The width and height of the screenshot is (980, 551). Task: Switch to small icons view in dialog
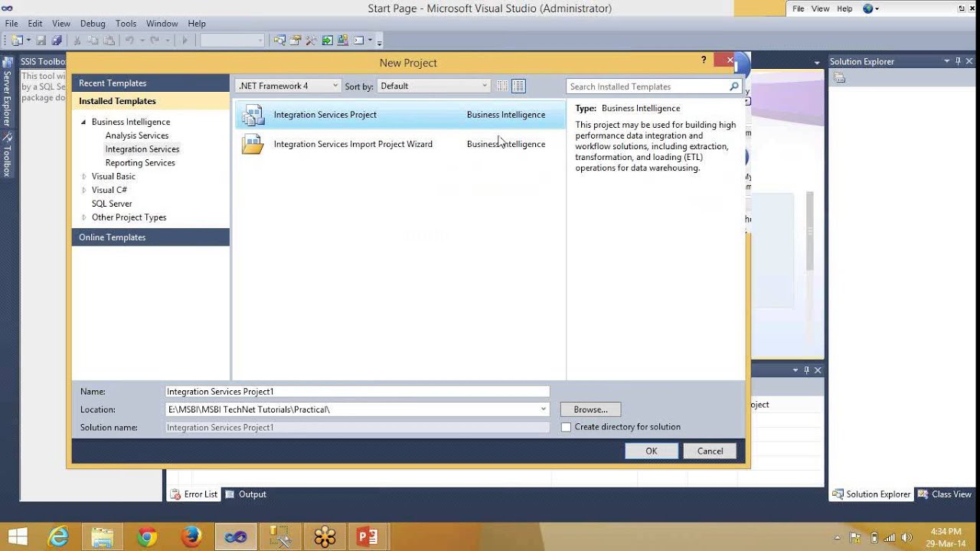pos(502,86)
